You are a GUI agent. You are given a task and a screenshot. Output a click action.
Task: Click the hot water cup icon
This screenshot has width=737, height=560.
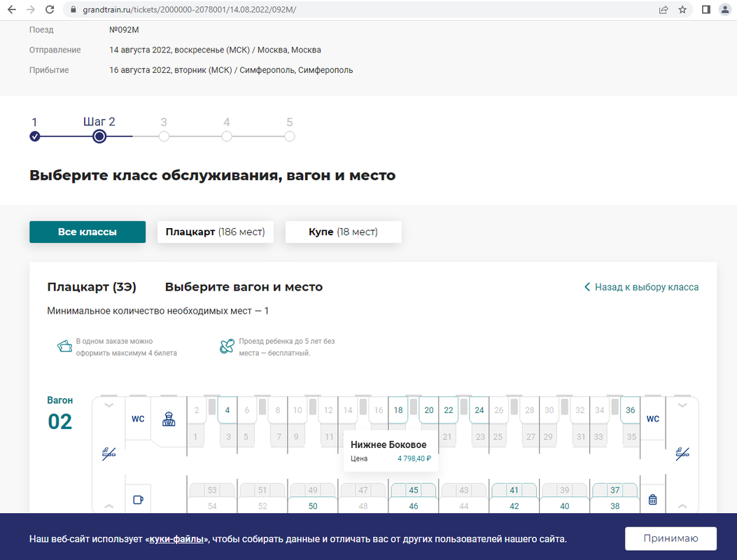click(x=138, y=499)
